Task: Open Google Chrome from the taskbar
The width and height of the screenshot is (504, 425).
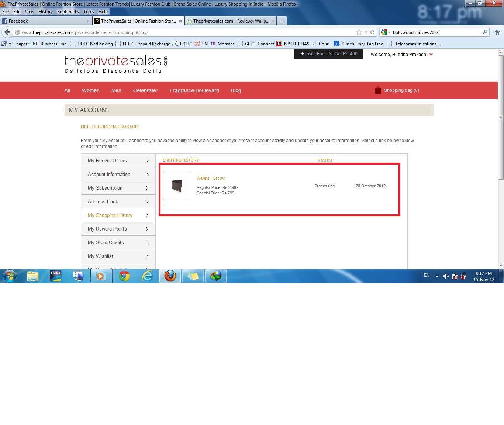Action: tap(124, 276)
